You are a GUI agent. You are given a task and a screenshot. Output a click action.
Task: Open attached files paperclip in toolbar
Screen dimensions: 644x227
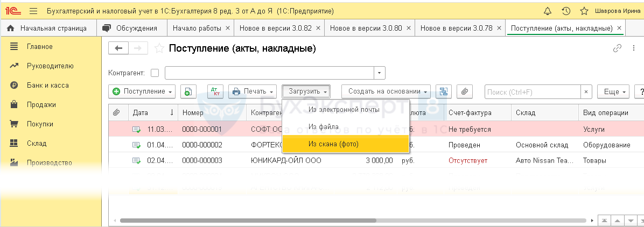click(x=465, y=91)
